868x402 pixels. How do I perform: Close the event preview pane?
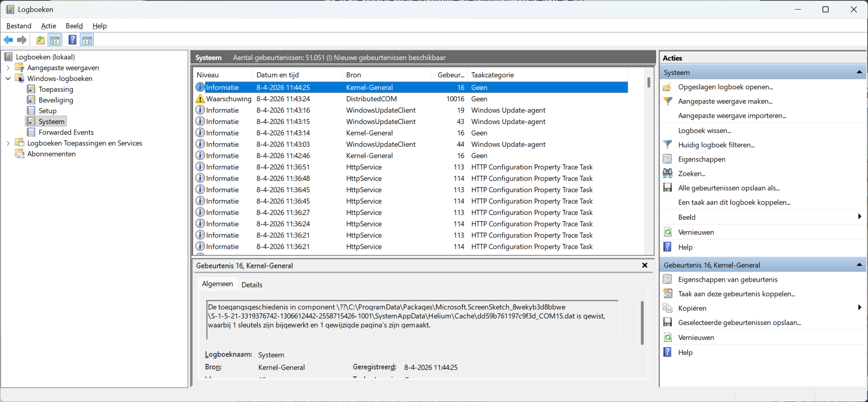tap(645, 265)
